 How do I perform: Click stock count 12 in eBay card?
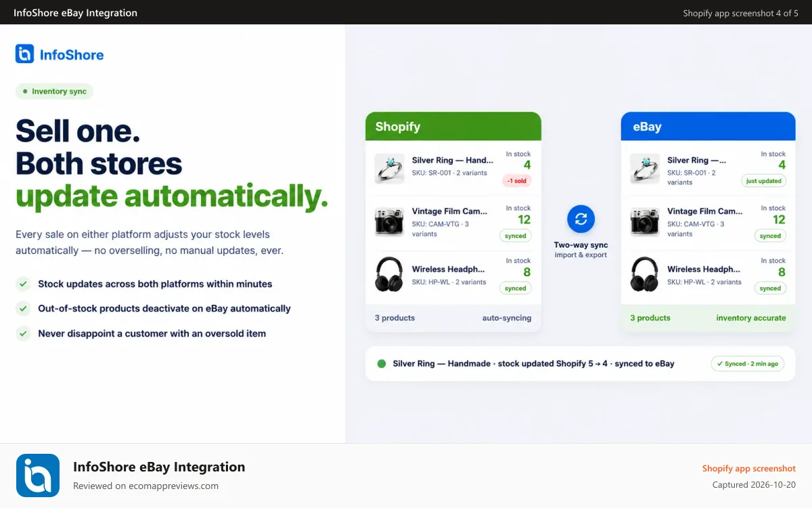click(x=780, y=219)
